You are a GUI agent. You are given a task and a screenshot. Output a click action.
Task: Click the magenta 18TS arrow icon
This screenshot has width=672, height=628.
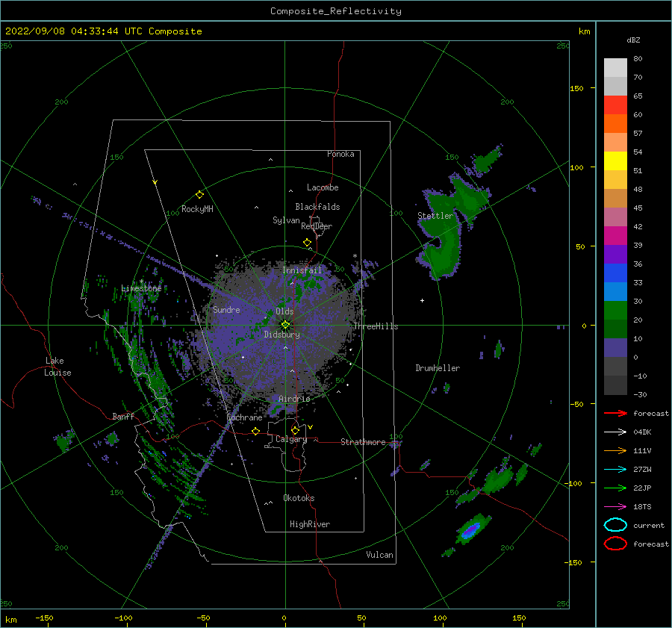click(615, 507)
